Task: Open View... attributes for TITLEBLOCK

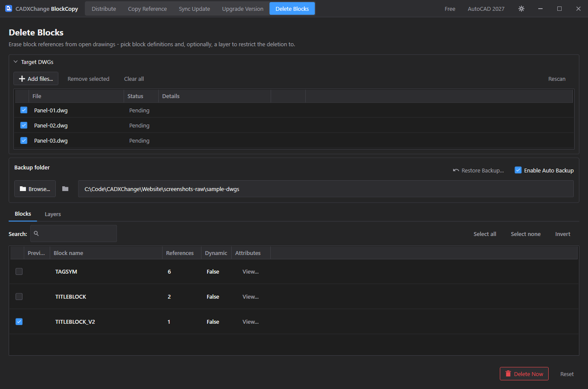Action: pos(250,297)
